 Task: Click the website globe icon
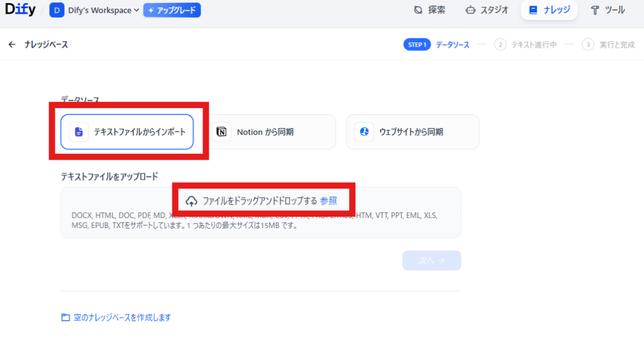pyautogui.click(x=364, y=132)
